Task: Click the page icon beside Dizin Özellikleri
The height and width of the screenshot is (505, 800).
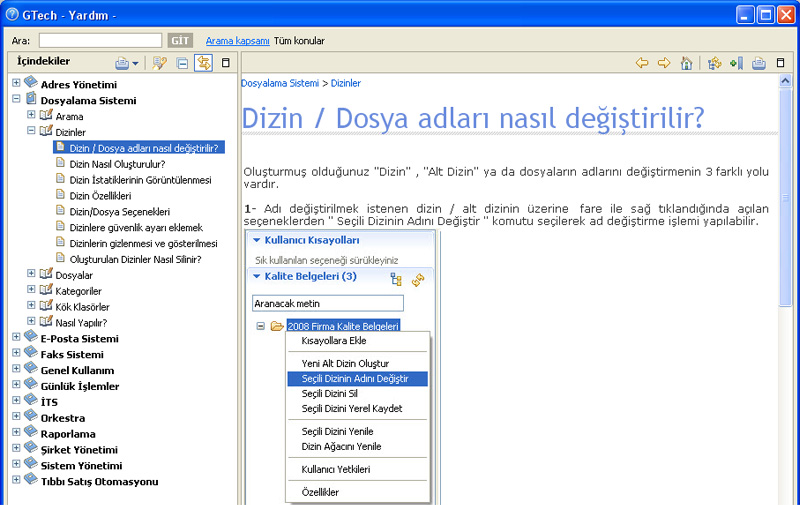Action: click(x=60, y=194)
